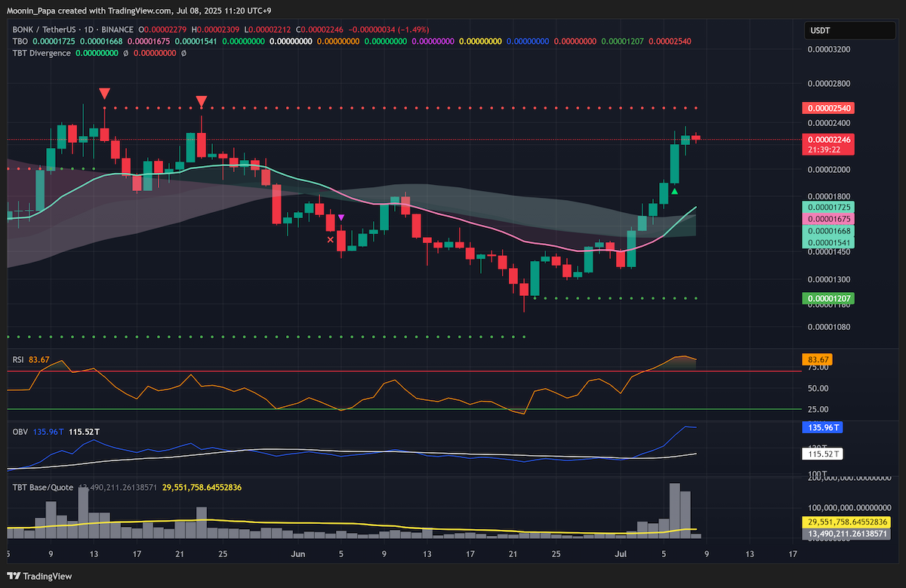
Task: Click the OBV indicator legend label
Action: [x=20, y=431]
